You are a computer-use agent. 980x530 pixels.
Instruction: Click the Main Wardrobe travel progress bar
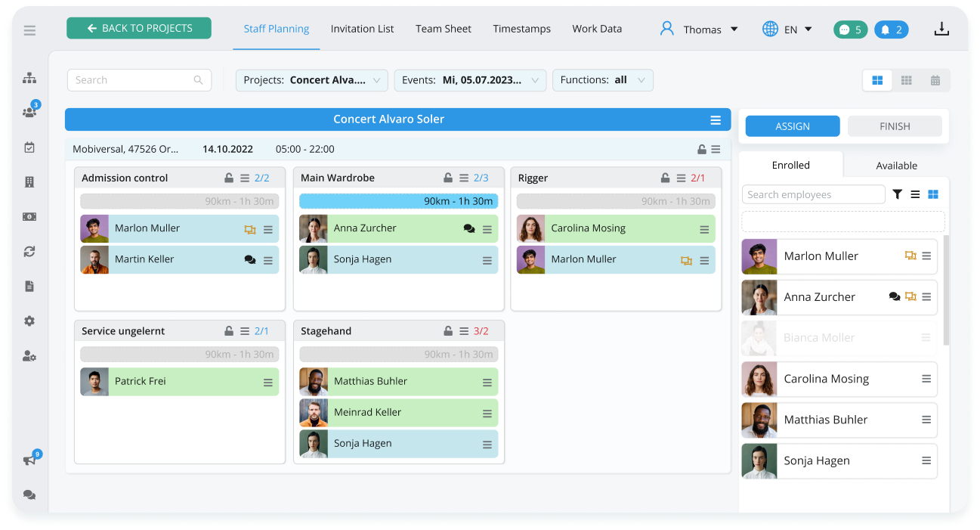point(398,200)
